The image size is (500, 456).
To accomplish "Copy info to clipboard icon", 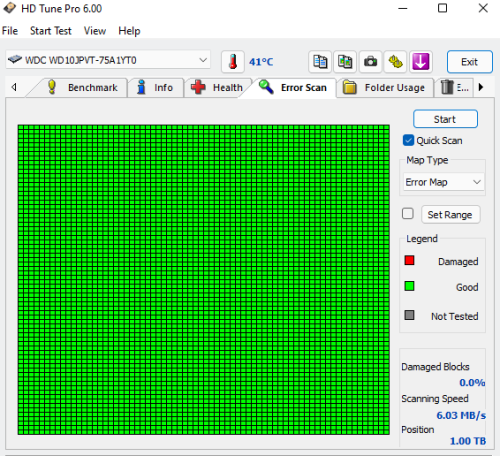I will [320, 62].
